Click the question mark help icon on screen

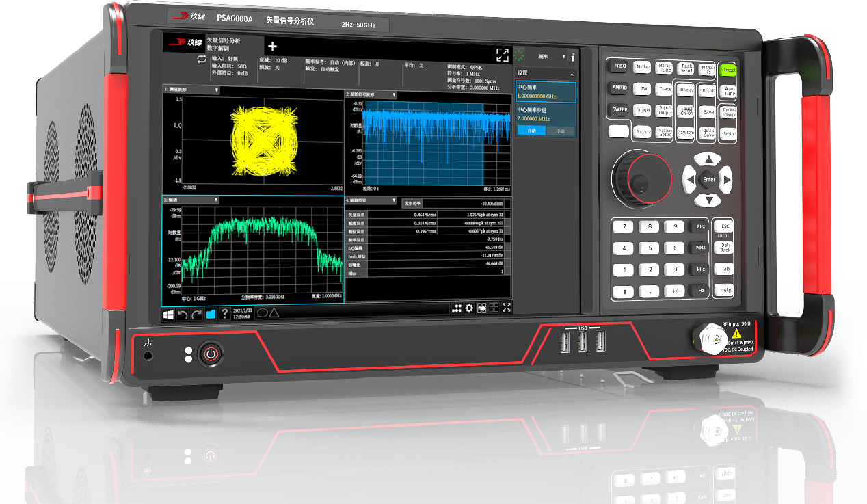[x=224, y=314]
